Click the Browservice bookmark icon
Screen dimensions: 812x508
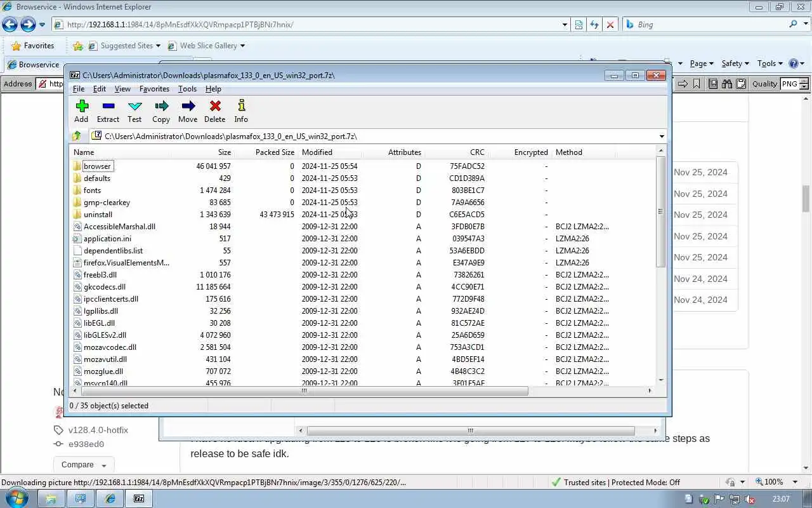pyautogui.click(x=697, y=84)
